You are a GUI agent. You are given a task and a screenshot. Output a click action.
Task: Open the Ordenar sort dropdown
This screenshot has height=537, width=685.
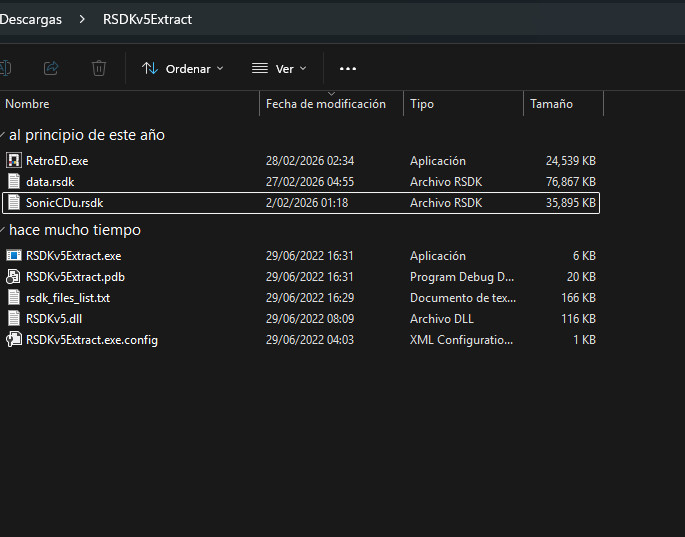tap(183, 69)
